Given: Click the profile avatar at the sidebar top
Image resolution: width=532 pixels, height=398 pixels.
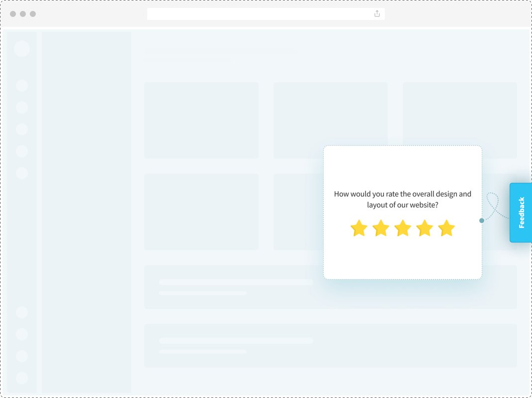Looking at the screenshot, I should [x=22, y=48].
